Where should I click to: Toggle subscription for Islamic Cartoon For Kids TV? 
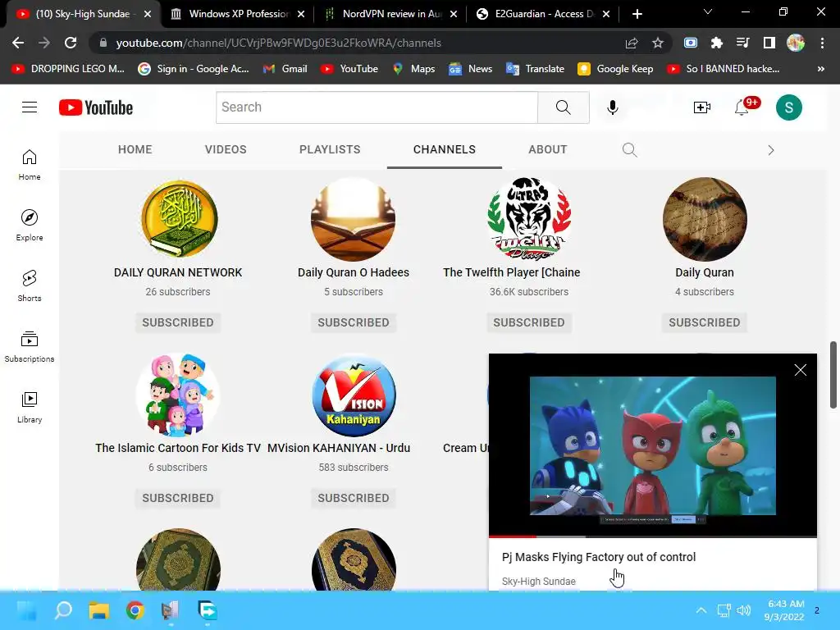pyautogui.click(x=178, y=498)
